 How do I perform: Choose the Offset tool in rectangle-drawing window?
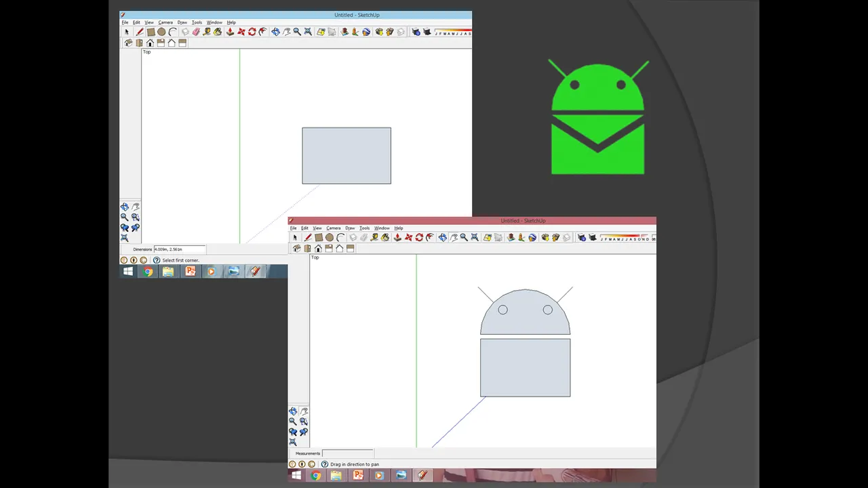point(262,32)
